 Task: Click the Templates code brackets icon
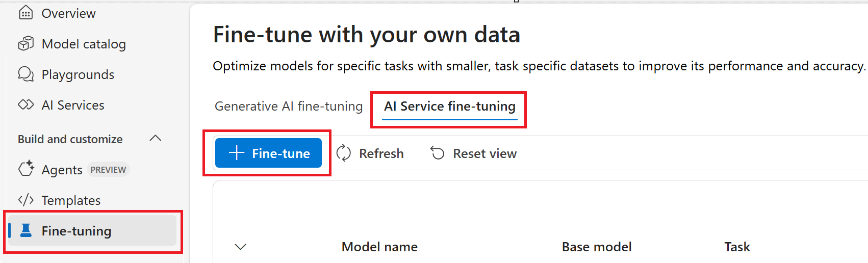tap(25, 200)
